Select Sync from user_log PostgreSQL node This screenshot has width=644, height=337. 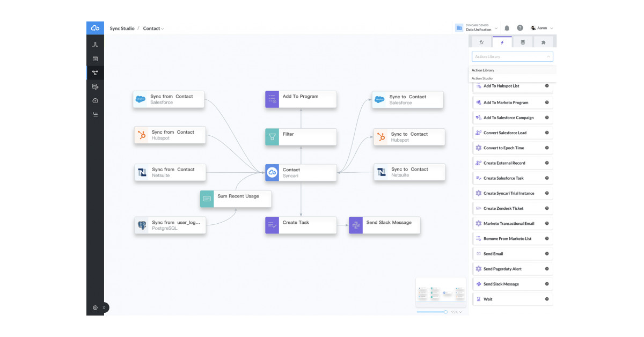pyautogui.click(x=170, y=225)
